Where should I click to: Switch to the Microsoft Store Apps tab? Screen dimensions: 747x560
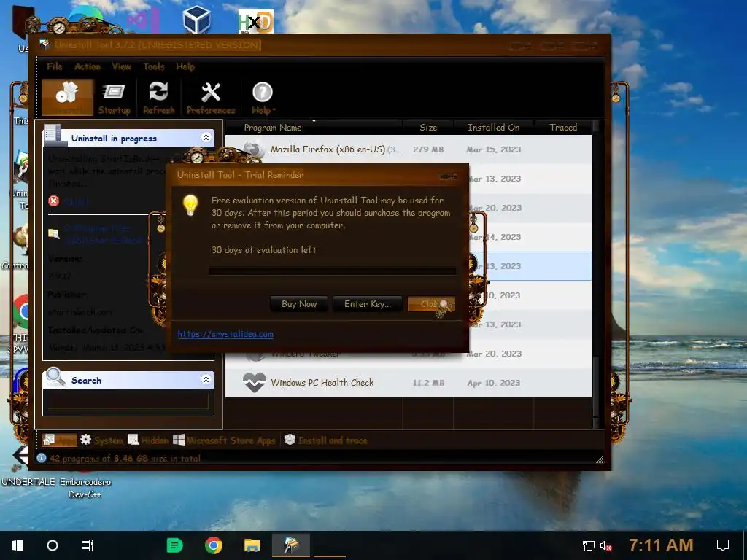pyautogui.click(x=225, y=440)
